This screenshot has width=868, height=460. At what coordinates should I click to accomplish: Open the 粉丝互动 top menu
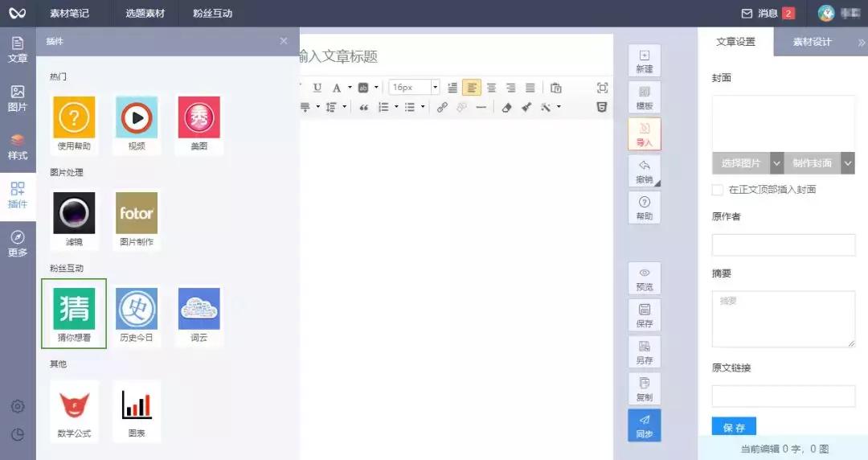(212, 14)
